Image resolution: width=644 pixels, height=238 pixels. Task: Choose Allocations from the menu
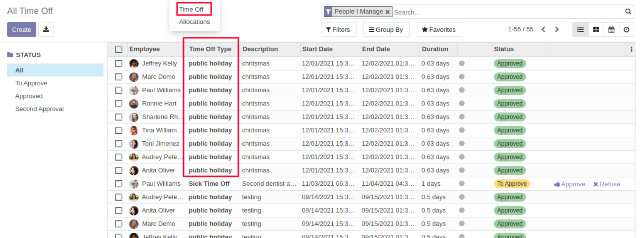tap(195, 22)
